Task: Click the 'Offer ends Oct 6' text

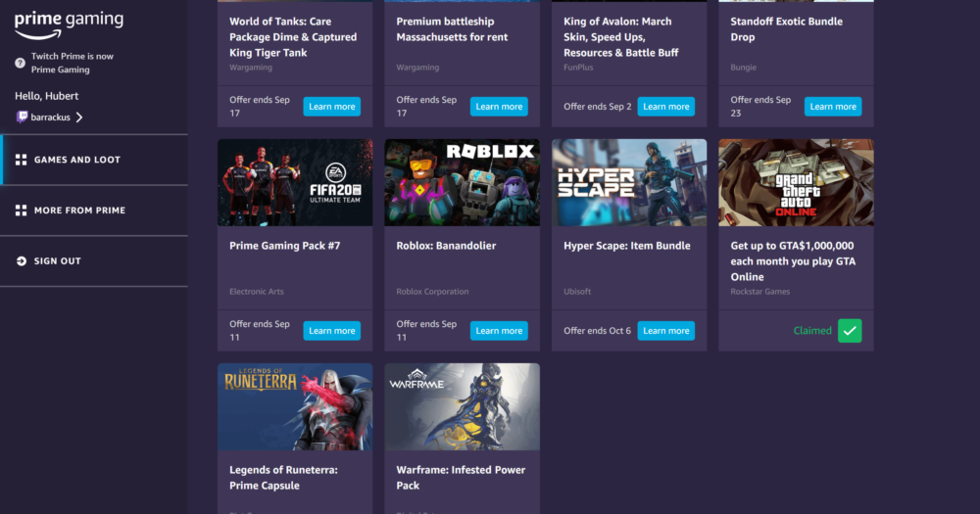Action: click(x=597, y=330)
